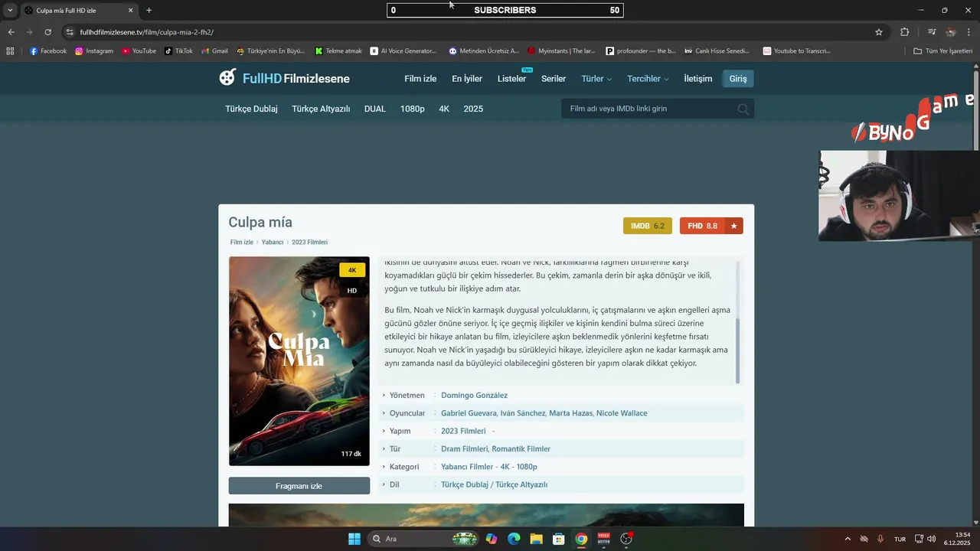Open the Tüm Yer İşaretleri folder
Screen dimensions: 980x551
point(942,51)
